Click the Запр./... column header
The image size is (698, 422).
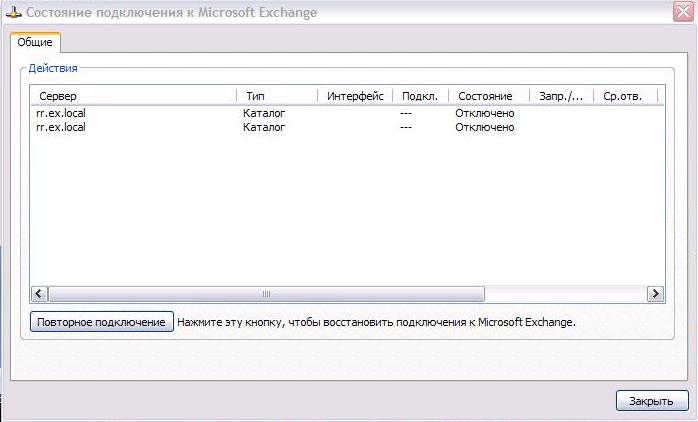561,96
